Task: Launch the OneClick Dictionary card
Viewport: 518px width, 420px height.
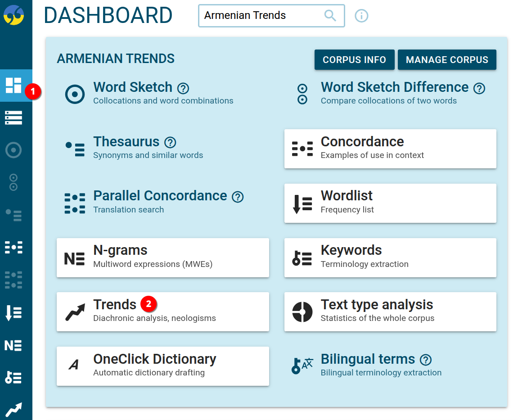Action: 162,366
